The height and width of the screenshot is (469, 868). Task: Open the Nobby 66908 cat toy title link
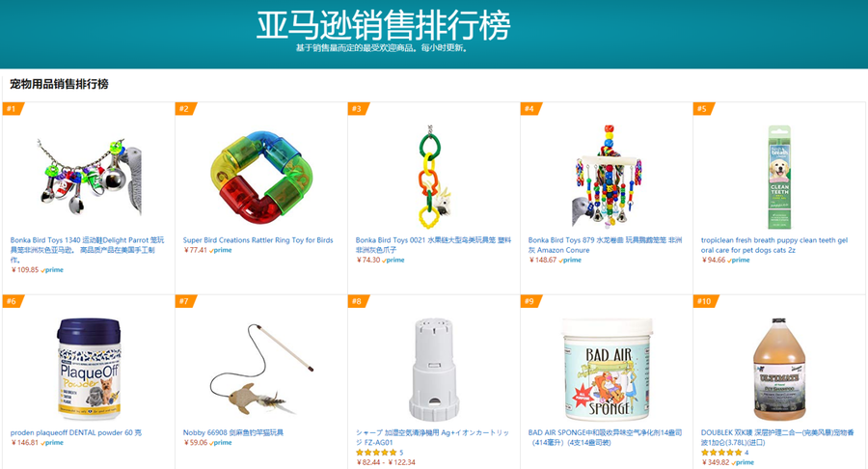pyautogui.click(x=233, y=432)
